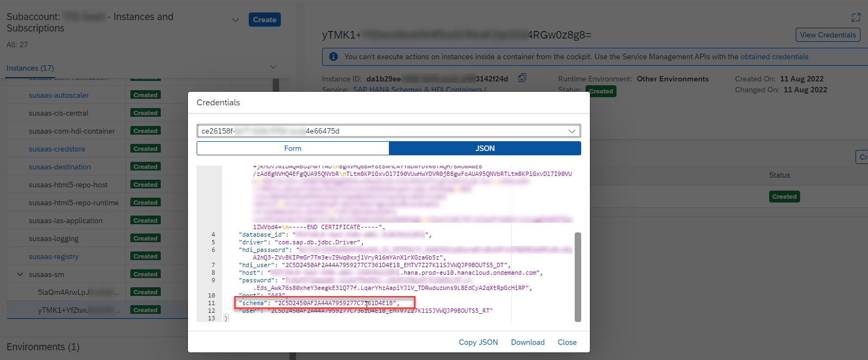Open View Credentials

pyautogui.click(x=828, y=35)
